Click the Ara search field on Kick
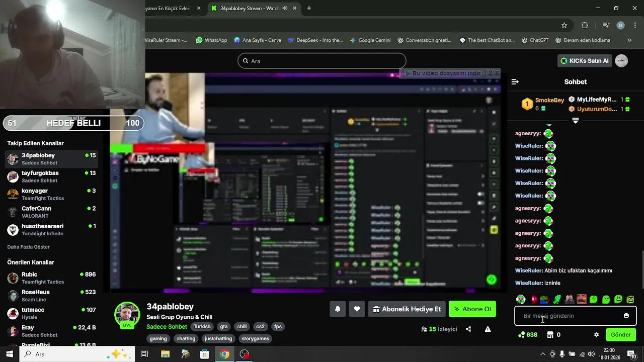This screenshot has width=644, height=362. pyautogui.click(x=322, y=61)
